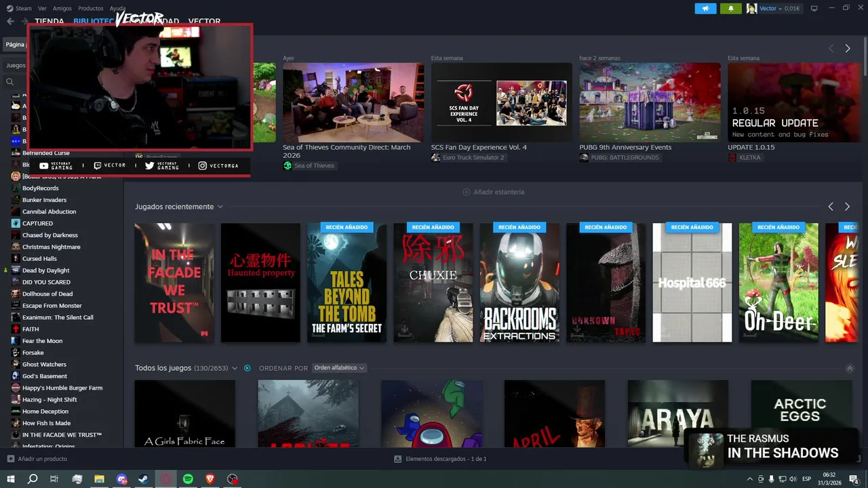Open the green notifications bell

(x=730, y=9)
